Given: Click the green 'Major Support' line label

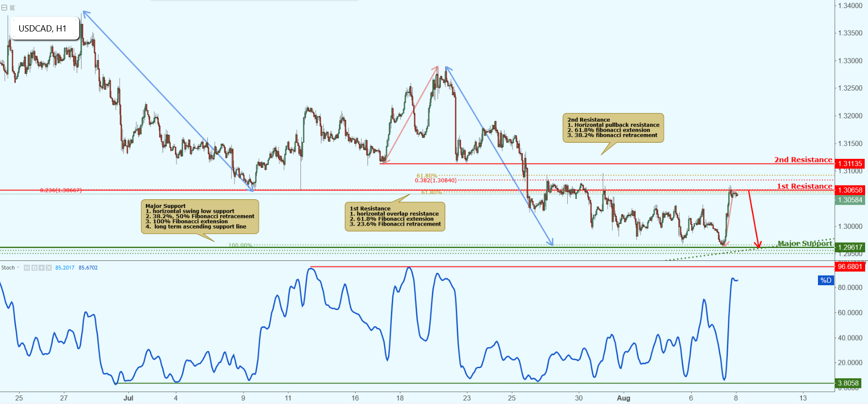Looking at the screenshot, I should tap(805, 244).
